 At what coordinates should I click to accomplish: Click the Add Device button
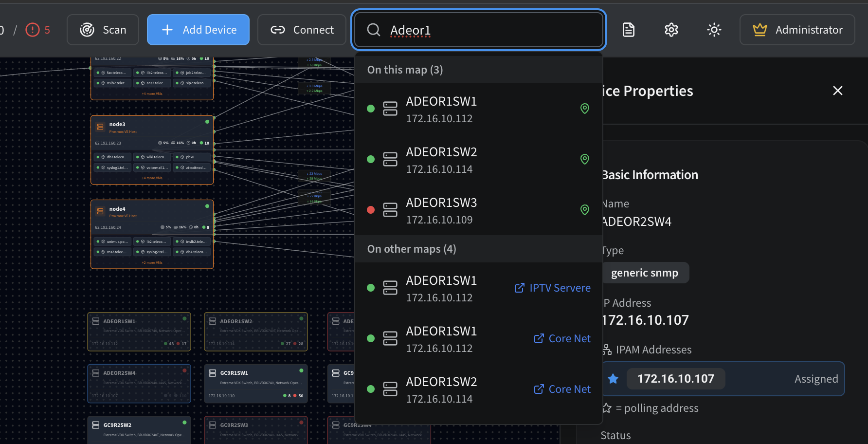click(x=198, y=30)
